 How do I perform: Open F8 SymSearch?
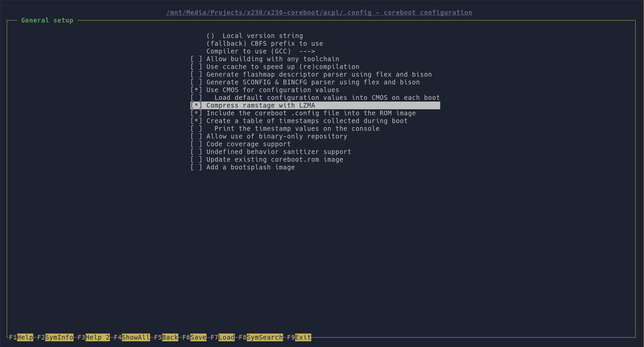tap(261, 337)
